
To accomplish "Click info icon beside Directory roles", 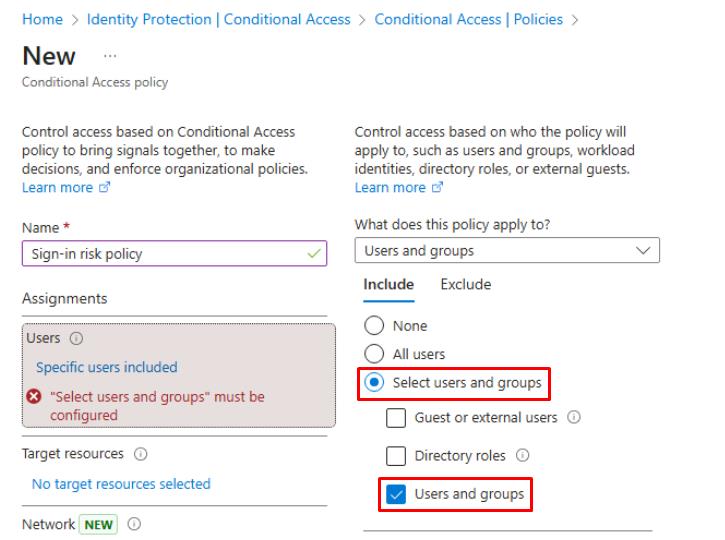I will click(523, 457).
